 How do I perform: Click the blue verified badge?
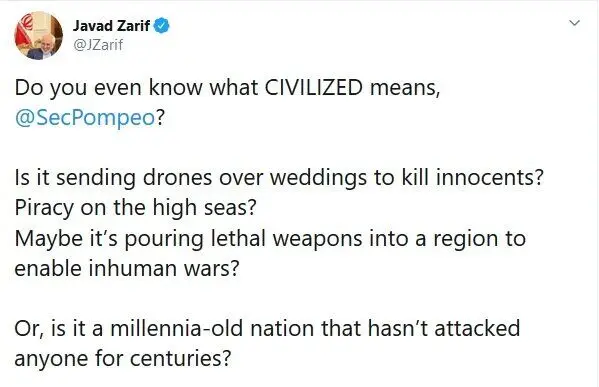pos(162,26)
